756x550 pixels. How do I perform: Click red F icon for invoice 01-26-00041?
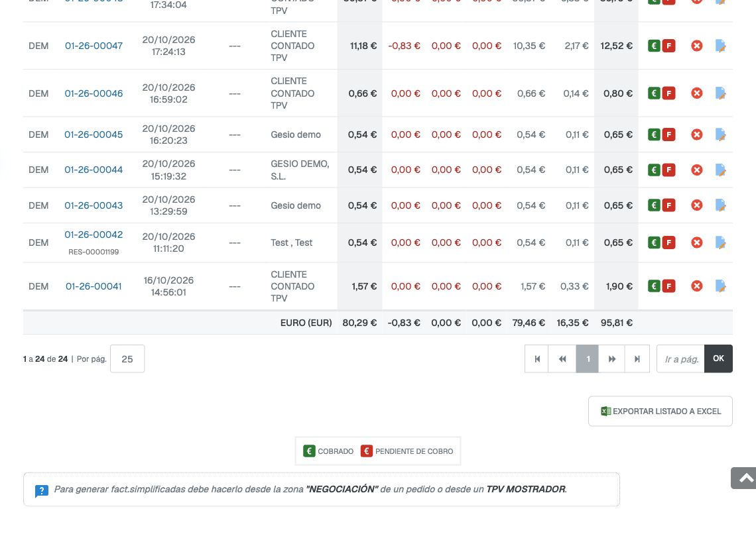pos(668,286)
